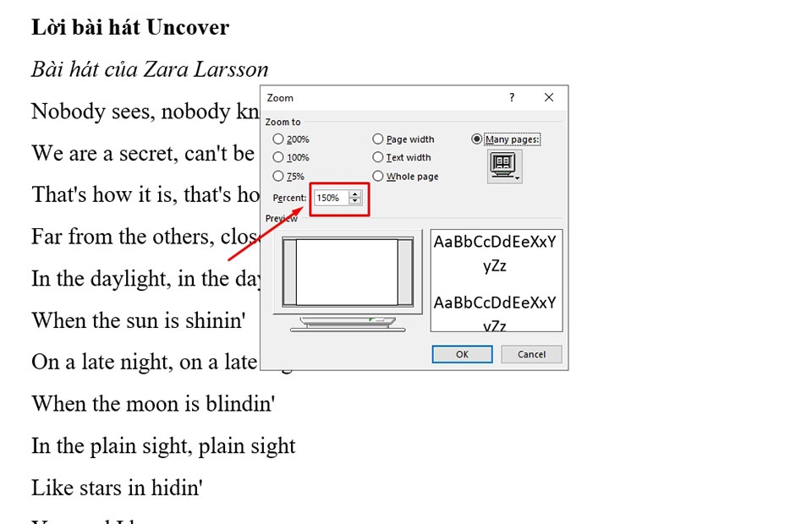812x524 pixels.
Task: Increase the Percent value with up arrow
Action: (x=354, y=194)
